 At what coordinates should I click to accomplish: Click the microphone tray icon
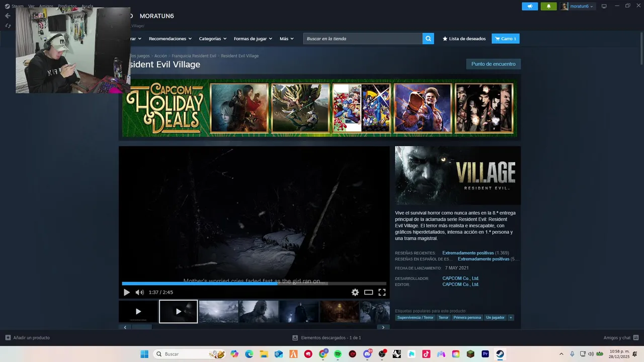pyautogui.click(x=572, y=354)
